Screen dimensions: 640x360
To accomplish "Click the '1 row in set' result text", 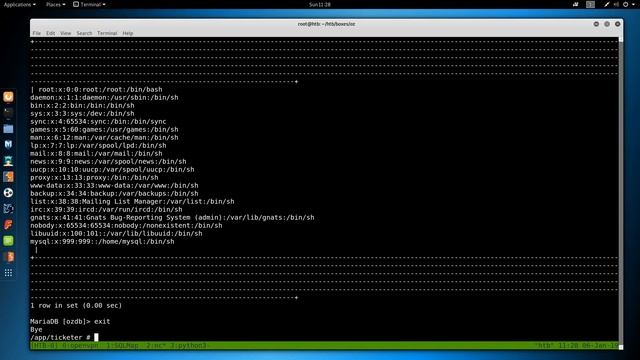I will point(76,305).
